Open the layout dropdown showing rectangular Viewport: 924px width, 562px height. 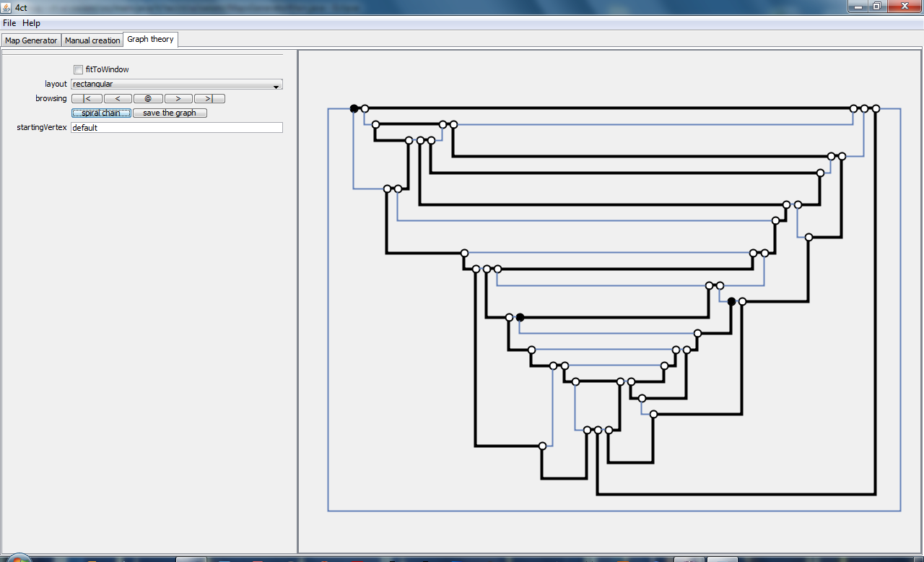coord(177,84)
